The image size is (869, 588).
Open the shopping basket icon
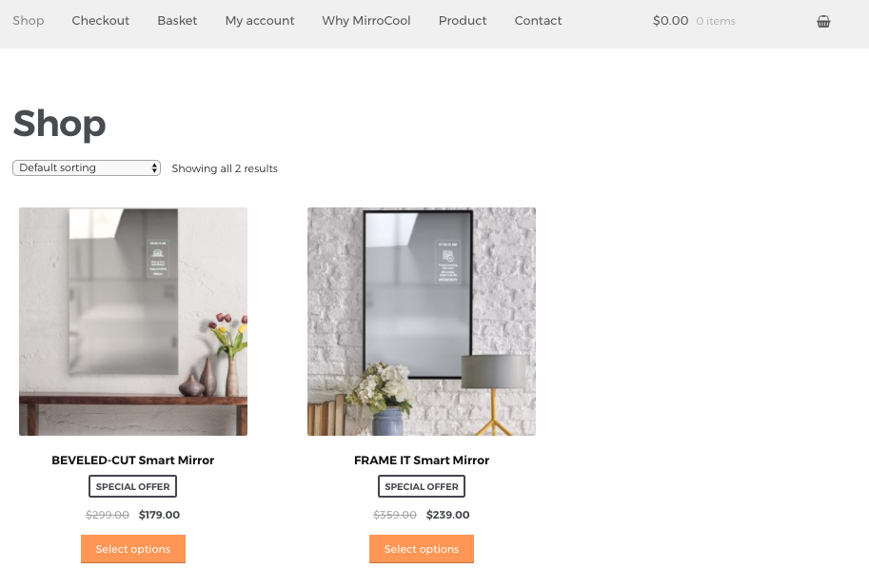point(823,21)
